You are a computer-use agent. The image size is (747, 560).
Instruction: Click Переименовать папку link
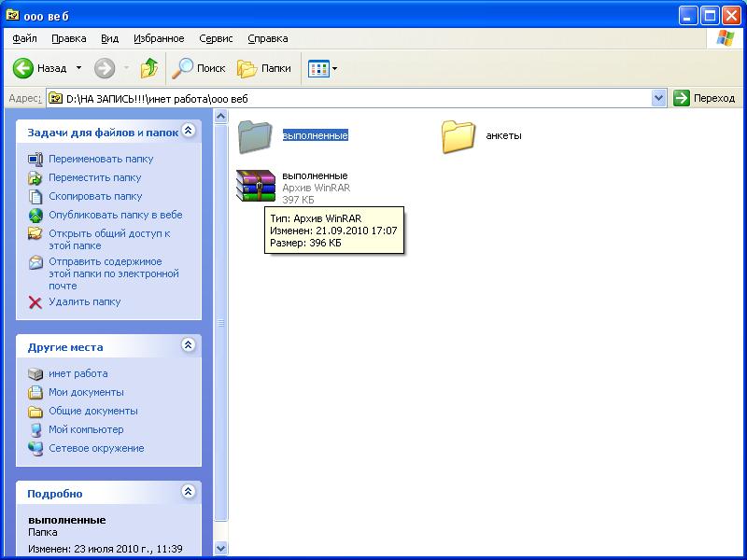(x=101, y=159)
